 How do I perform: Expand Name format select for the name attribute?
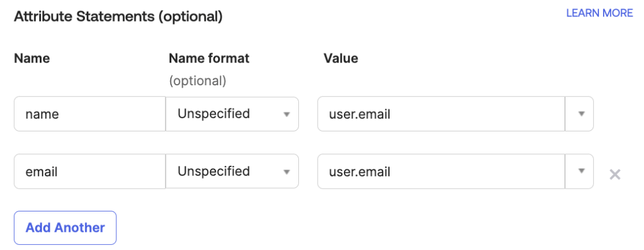pyautogui.click(x=232, y=114)
